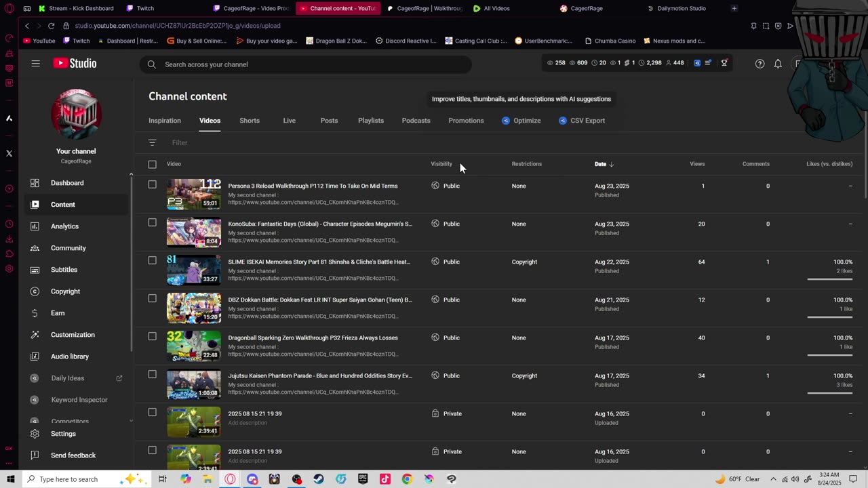This screenshot has width=868, height=488.
Task: Click the YouTube Studio logo
Action: click(75, 64)
